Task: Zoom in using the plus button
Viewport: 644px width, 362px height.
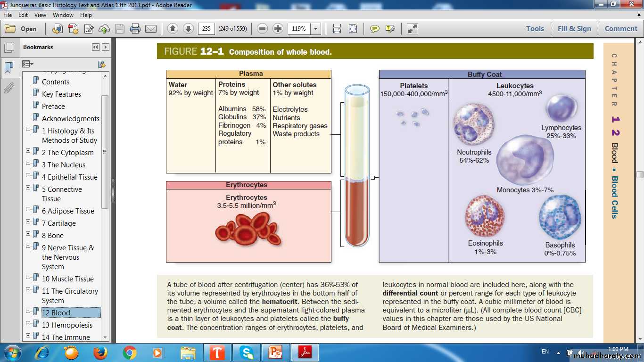Action: 278,29
